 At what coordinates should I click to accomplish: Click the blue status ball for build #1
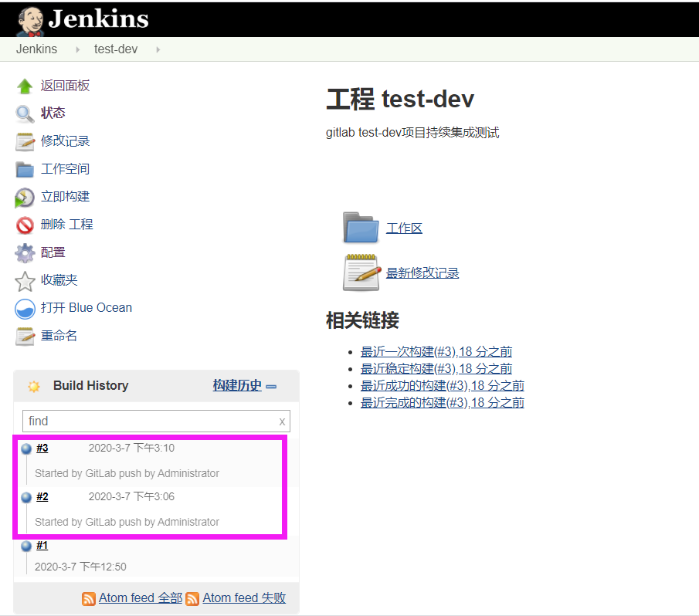(x=26, y=546)
